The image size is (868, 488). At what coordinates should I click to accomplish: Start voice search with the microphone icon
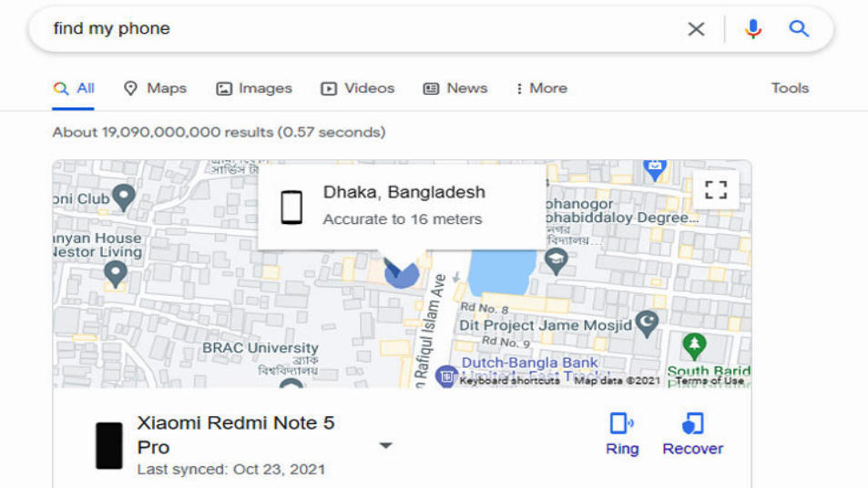(x=753, y=29)
